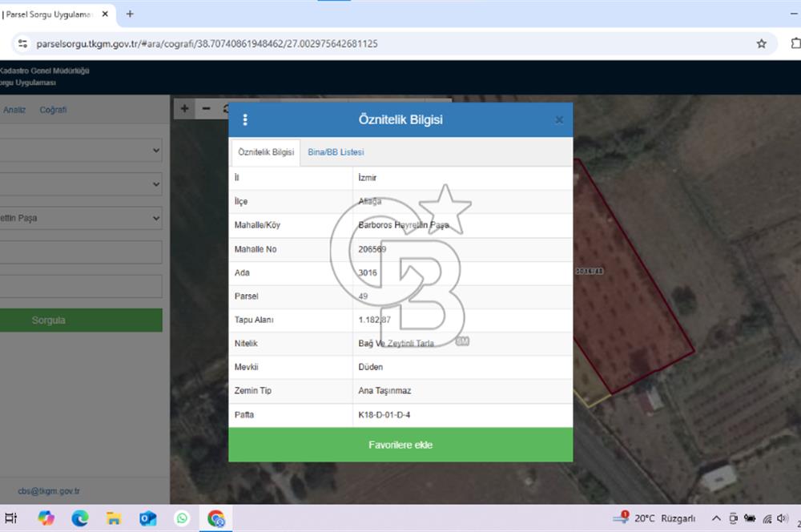The image size is (801, 532).
Task: Open the Coğrafi tab in sidebar
Action: click(53, 110)
